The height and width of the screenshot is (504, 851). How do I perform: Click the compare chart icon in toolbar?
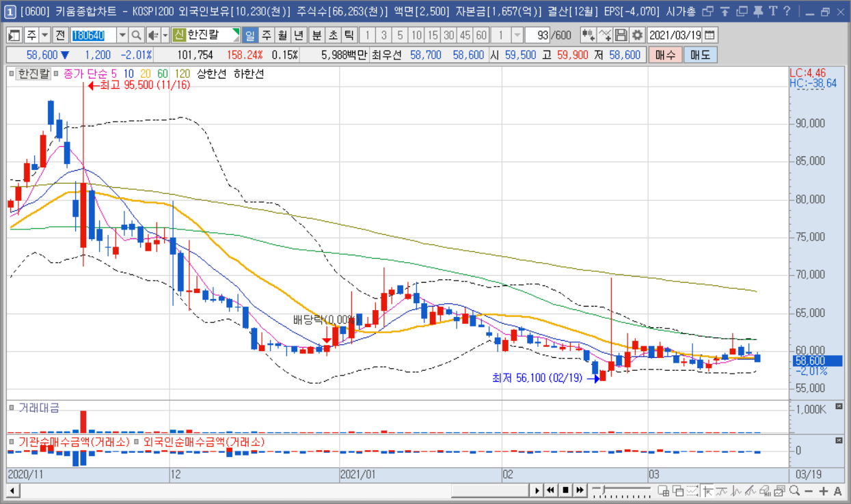[x=589, y=35]
